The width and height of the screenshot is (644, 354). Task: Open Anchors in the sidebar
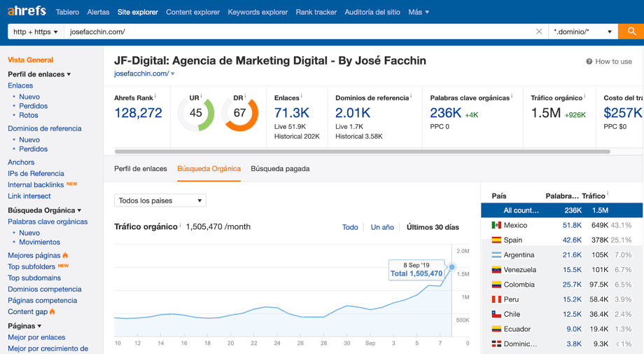[x=21, y=163]
